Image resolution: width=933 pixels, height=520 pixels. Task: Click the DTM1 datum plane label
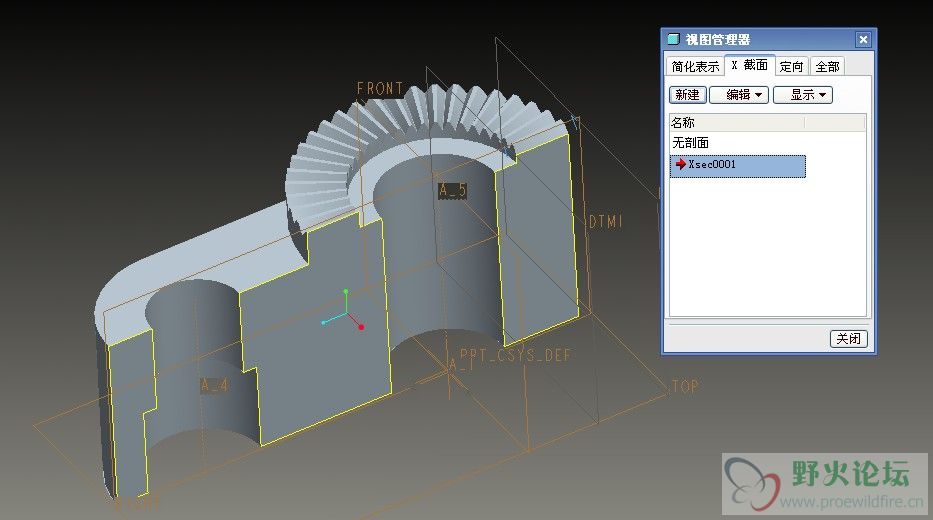(x=605, y=222)
